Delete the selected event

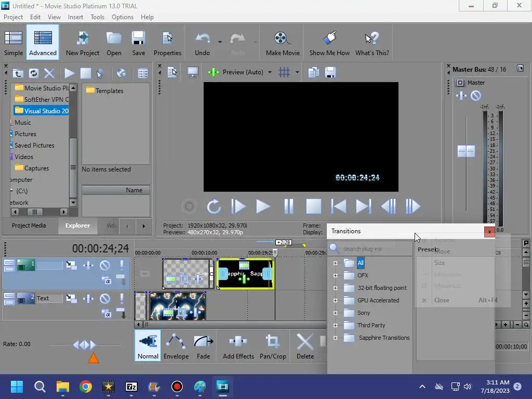305,345
